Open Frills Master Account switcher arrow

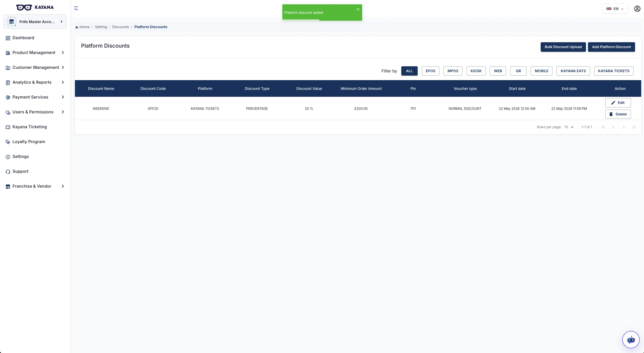pos(62,22)
